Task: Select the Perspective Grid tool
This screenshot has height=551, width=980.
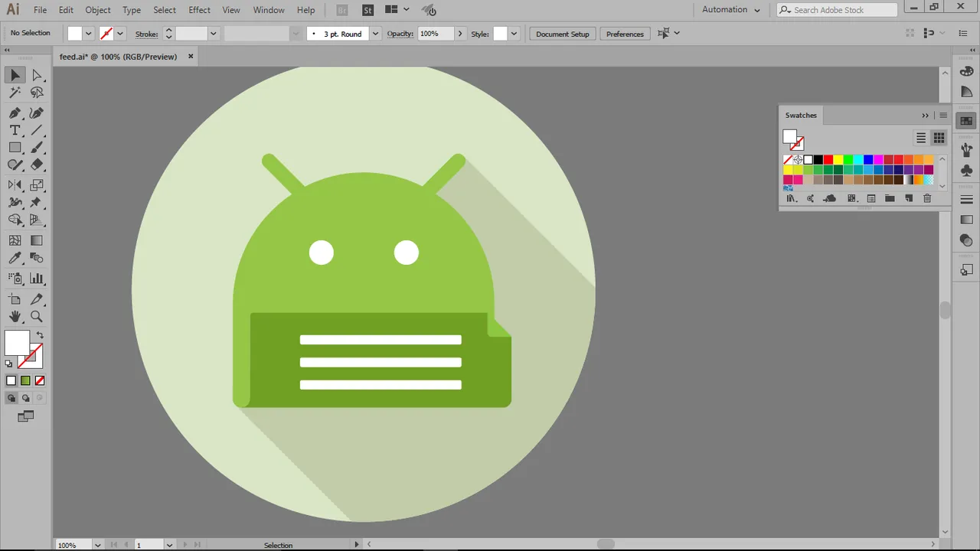Action: [x=37, y=220]
